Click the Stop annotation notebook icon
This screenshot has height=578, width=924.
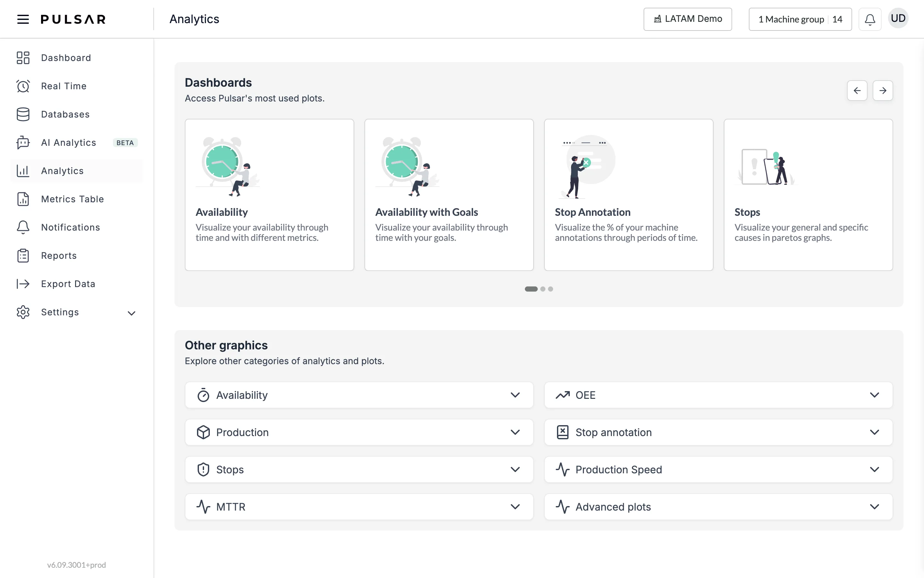pyautogui.click(x=562, y=432)
